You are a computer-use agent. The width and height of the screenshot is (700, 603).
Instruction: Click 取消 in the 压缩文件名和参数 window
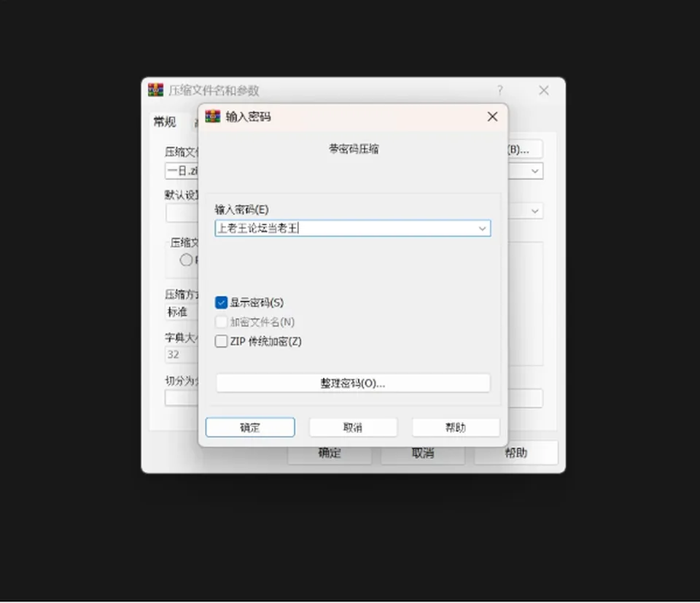tap(423, 454)
